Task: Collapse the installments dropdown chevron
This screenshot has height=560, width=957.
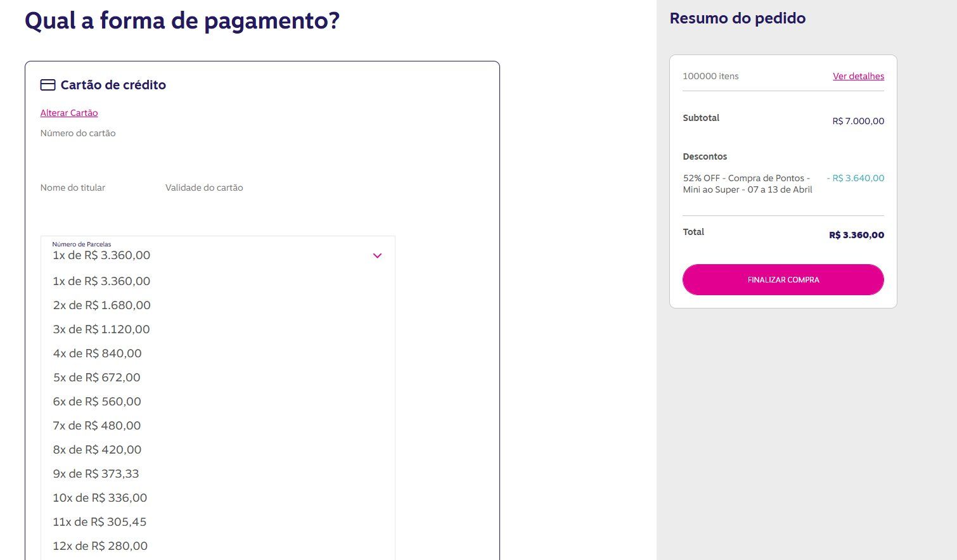Action: click(x=377, y=256)
